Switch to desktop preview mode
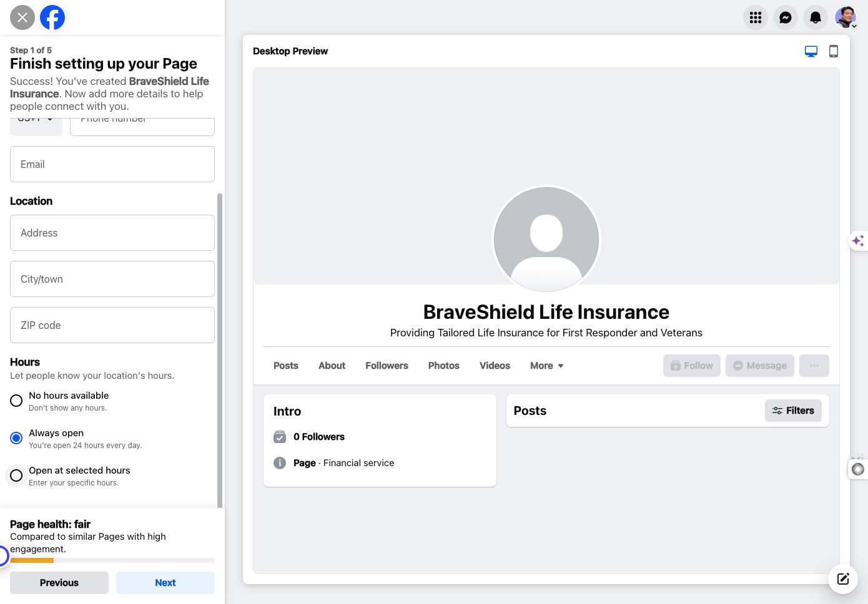This screenshot has width=868, height=604. 811,51
